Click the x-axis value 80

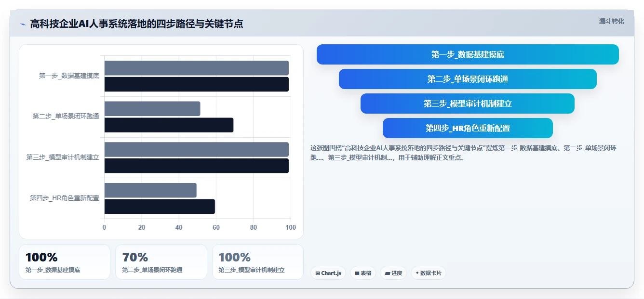coord(253,227)
